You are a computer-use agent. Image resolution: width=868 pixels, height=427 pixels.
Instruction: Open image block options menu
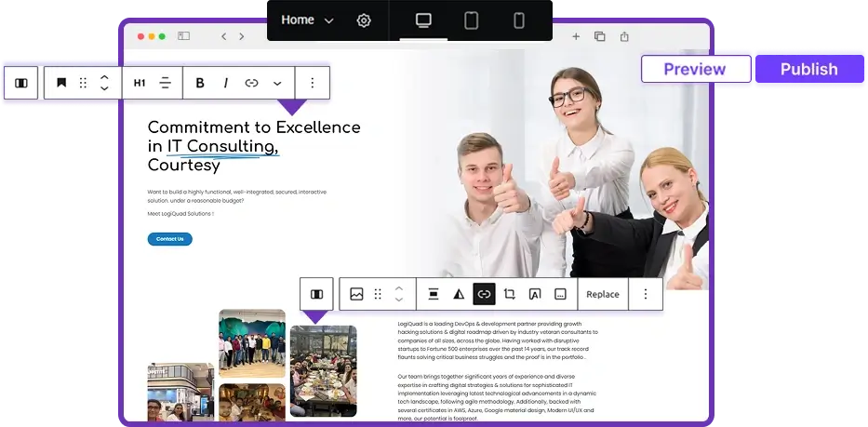[646, 294]
